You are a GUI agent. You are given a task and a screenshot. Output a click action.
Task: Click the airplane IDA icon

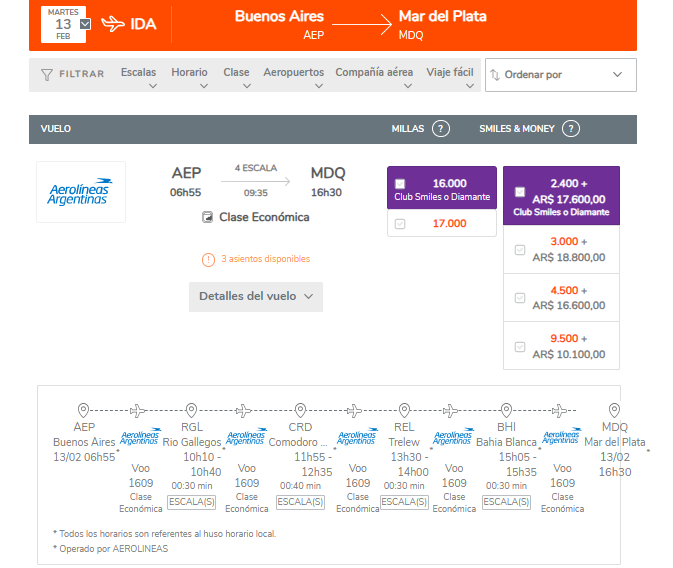click(112, 24)
